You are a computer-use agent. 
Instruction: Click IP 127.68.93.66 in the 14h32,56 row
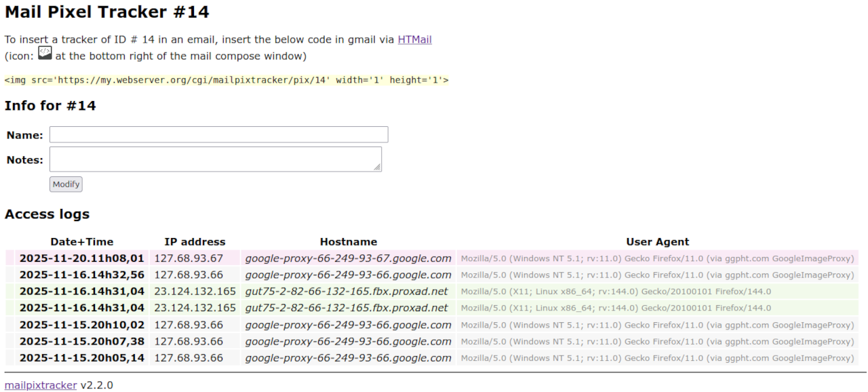[189, 275]
